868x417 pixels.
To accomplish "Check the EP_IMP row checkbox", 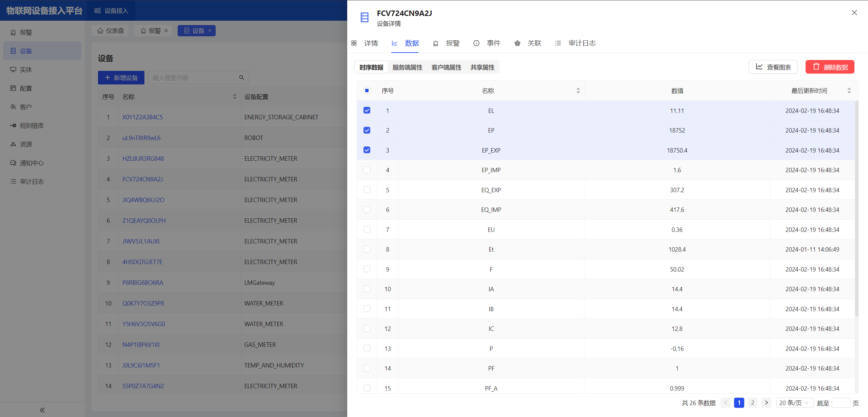I will pyautogui.click(x=367, y=170).
